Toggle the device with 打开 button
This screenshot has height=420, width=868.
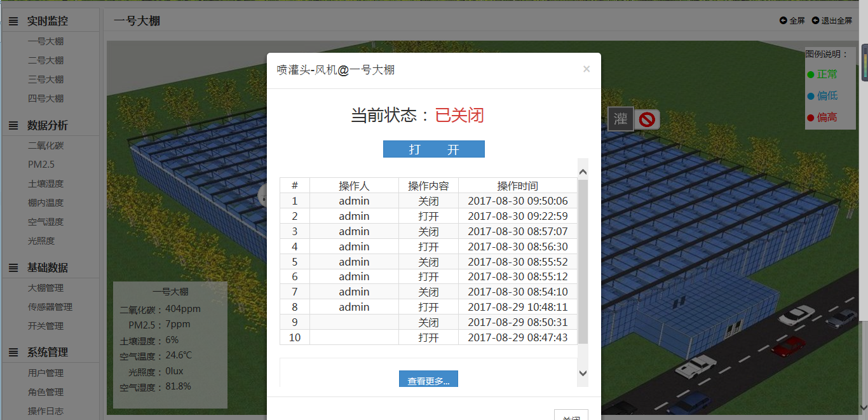pos(433,149)
